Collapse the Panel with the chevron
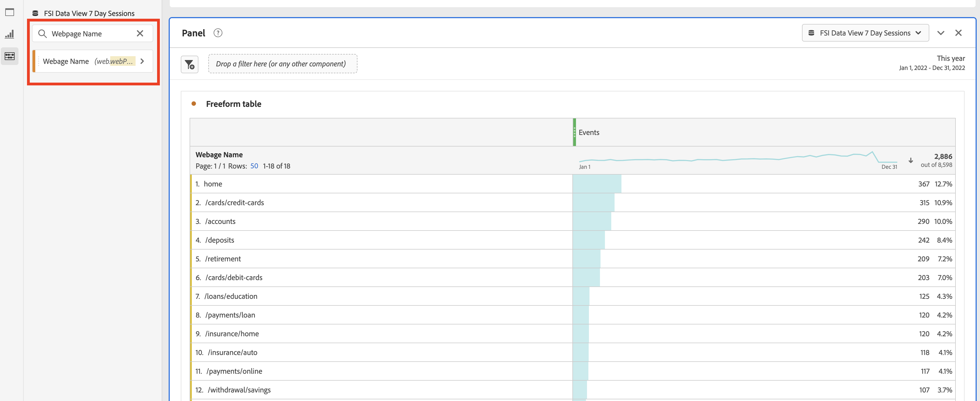 [x=940, y=33]
